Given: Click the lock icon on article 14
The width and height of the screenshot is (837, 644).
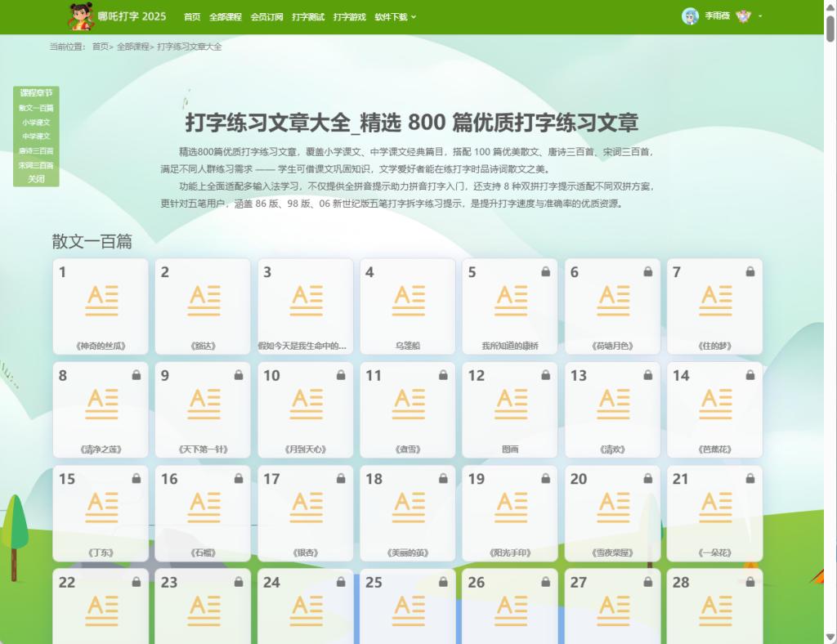Looking at the screenshot, I should coord(750,375).
